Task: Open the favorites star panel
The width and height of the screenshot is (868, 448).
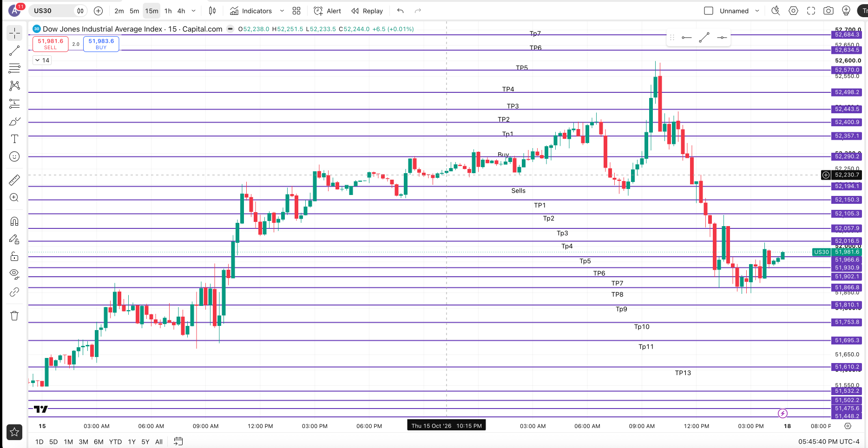Action: pyautogui.click(x=14, y=432)
